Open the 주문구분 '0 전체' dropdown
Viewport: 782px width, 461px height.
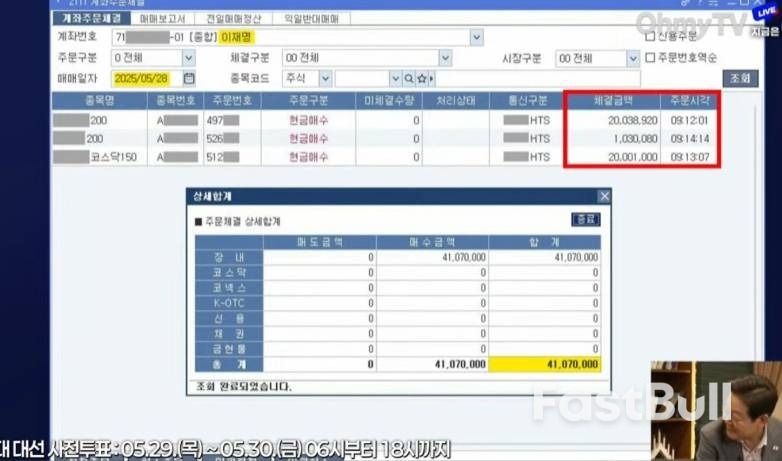coord(189,58)
